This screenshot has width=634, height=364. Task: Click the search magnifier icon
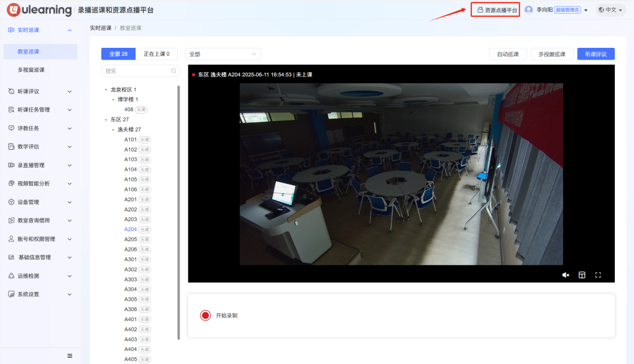click(x=173, y=71)
